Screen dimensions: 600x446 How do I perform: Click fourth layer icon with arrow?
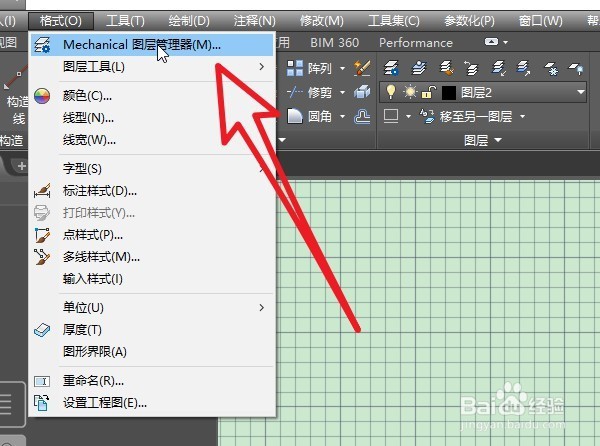471,68
